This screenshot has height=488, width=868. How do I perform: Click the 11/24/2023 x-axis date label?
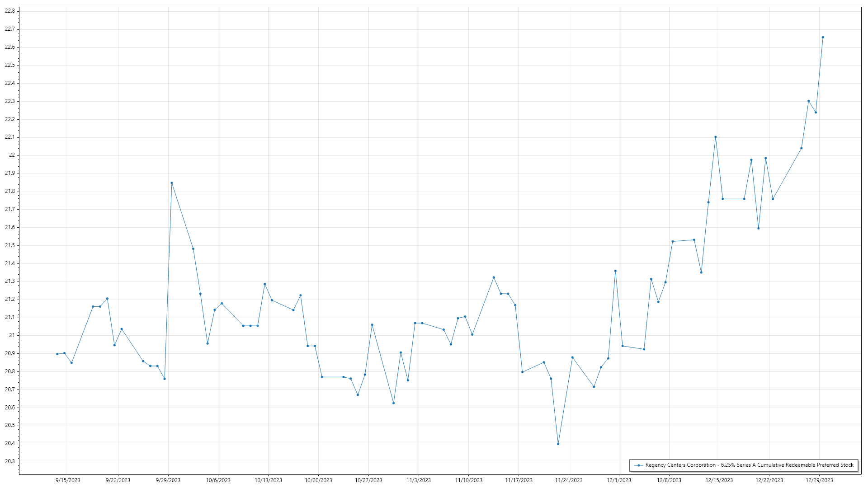569,480
